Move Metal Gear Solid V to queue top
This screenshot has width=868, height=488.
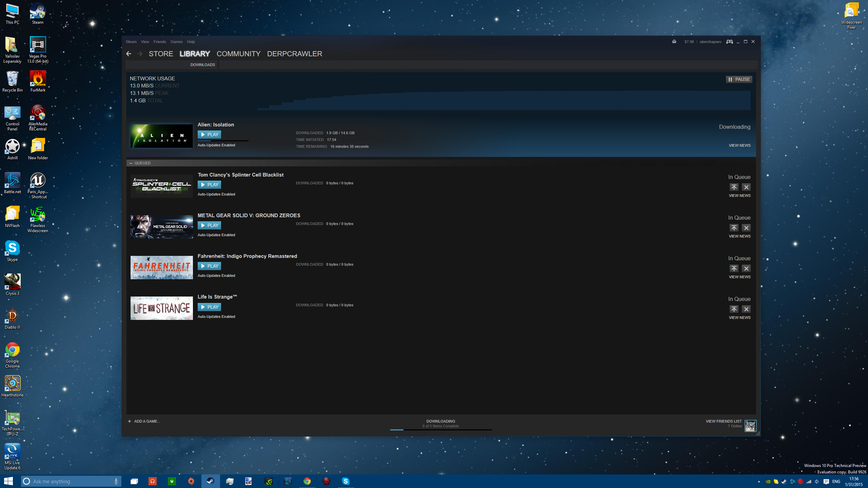click(x=734, y=228)
